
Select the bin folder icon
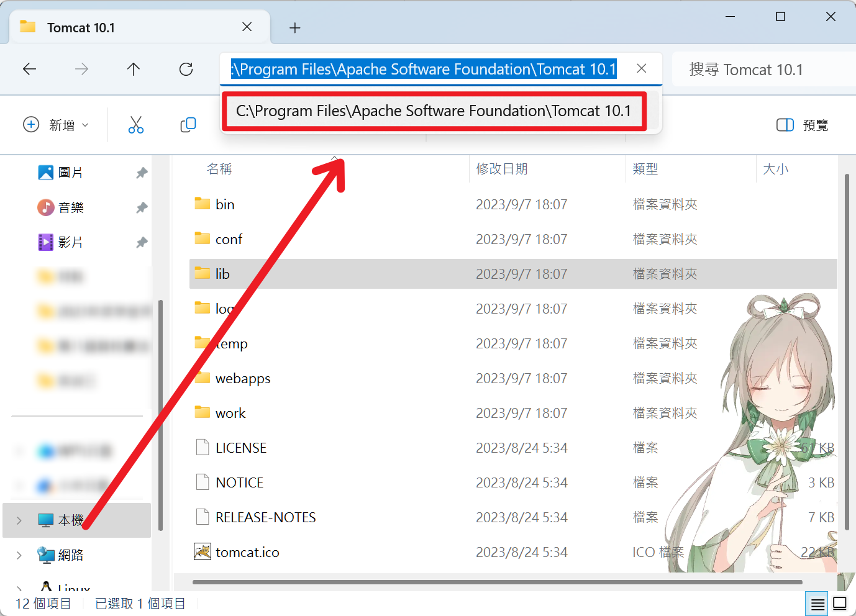(x=203, y=204)
